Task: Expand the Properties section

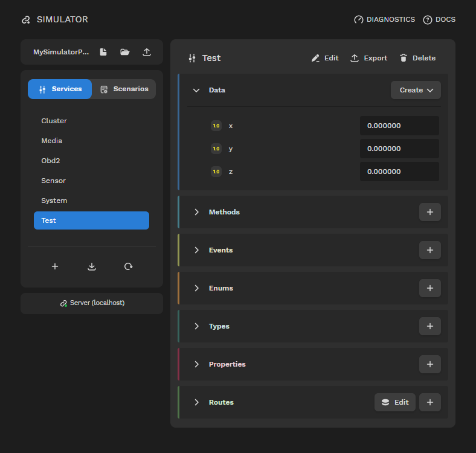Action: tap(196, 364)
